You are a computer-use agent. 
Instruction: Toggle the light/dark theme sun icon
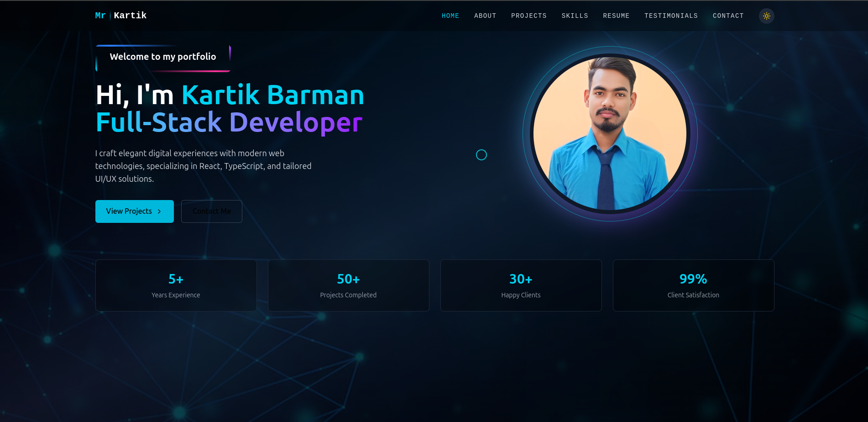point(766,16)
